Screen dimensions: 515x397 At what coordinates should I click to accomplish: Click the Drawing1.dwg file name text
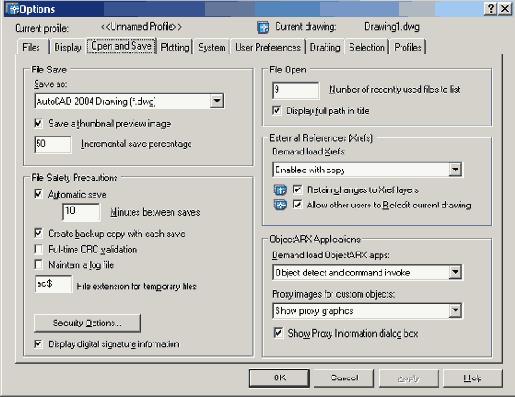[x=392, y=27]
